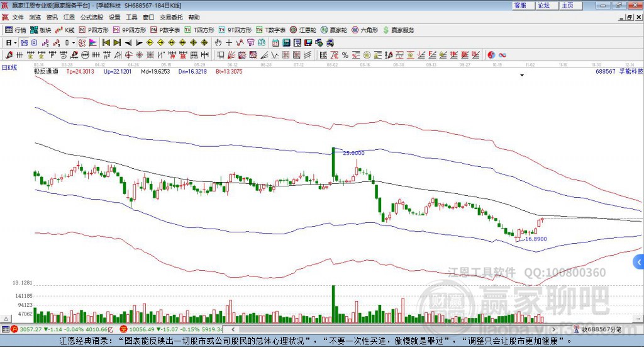Click the scroll-up triangle button at bottom left

tap(6, 319)
